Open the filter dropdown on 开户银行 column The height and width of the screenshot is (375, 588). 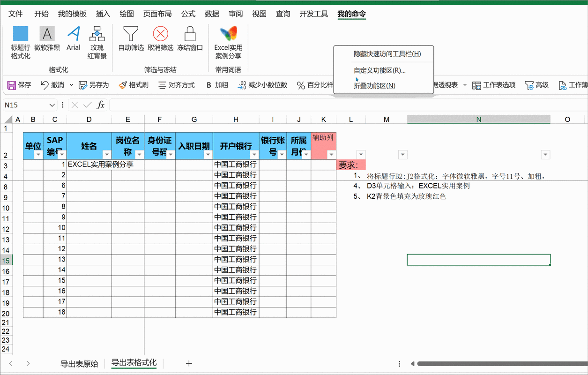254,154
